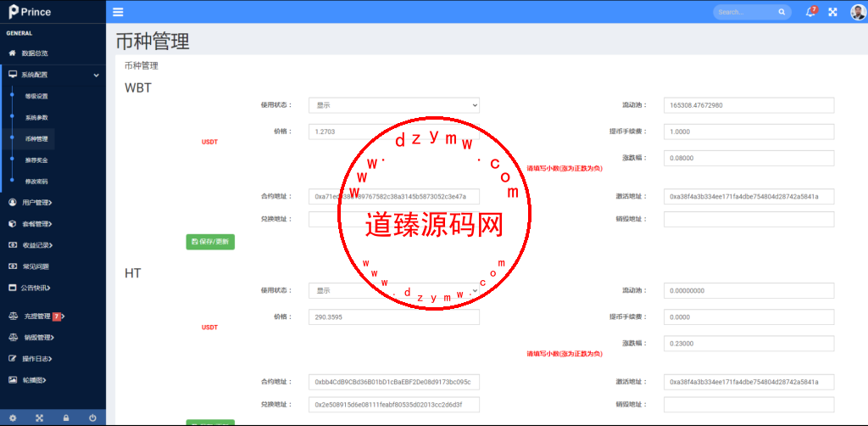This screenshot has height=426, width=868.
Task: Open 等级设置 submenu item
Action: coord(36,96)
